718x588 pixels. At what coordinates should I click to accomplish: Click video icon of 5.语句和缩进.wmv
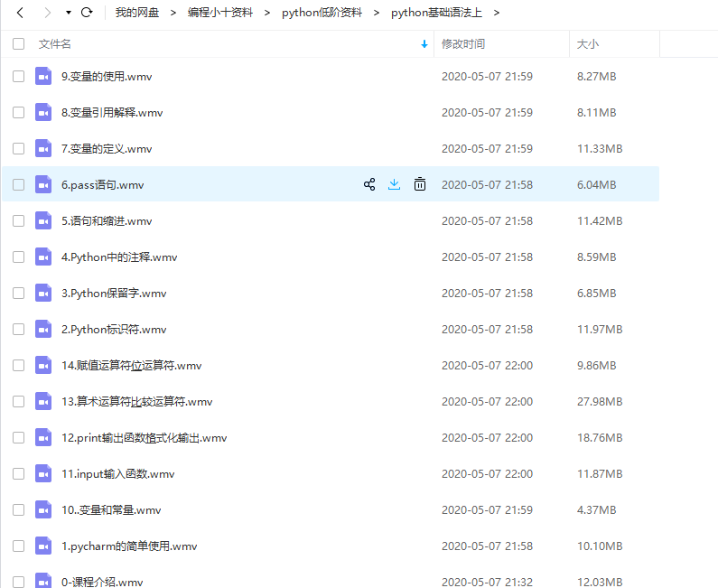[43, 220]
